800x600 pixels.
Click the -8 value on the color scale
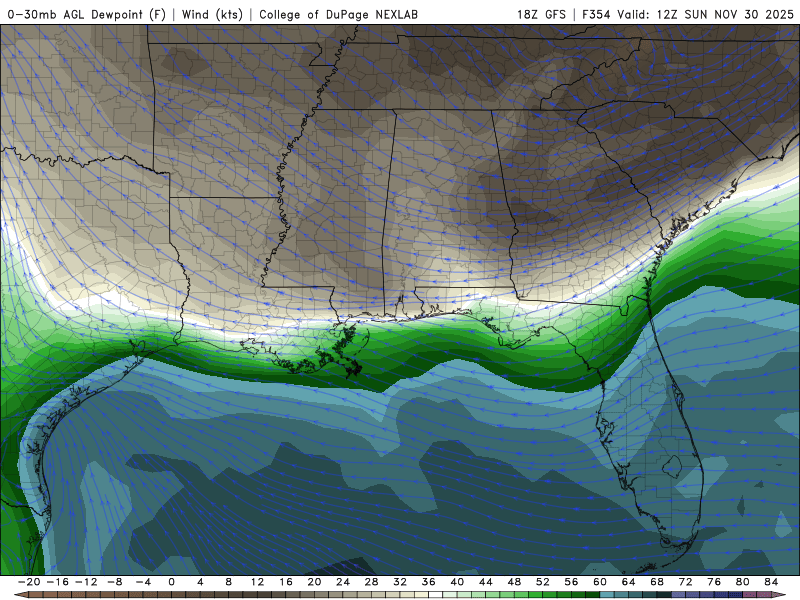pyautogui.click(x=114, y=582)
